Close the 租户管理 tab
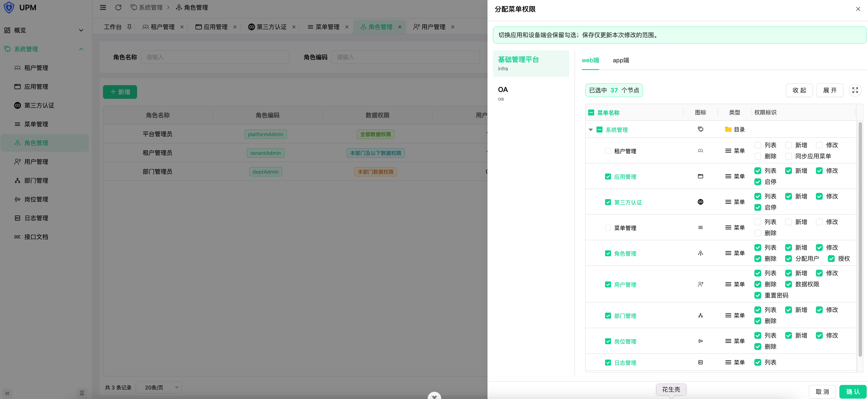The height and width of the screenshot is (399, 868). 182,27
